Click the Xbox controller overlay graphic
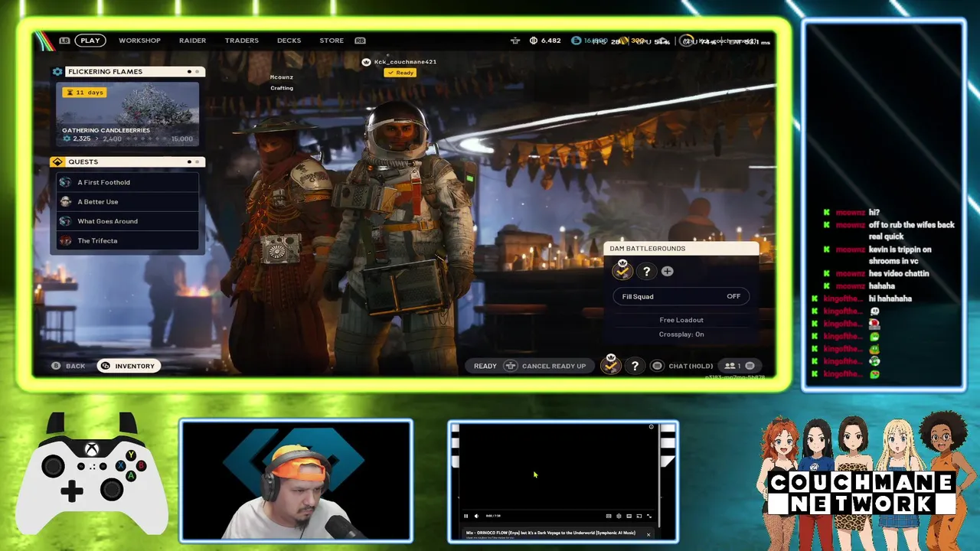980x551 pixels. (x=92, y=474)
